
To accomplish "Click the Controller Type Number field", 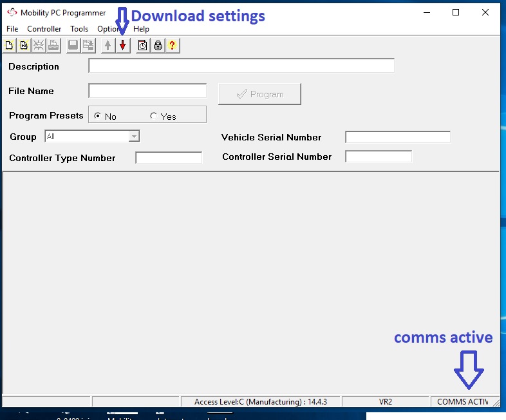I will pyautogui.click(x=169, y=158).
